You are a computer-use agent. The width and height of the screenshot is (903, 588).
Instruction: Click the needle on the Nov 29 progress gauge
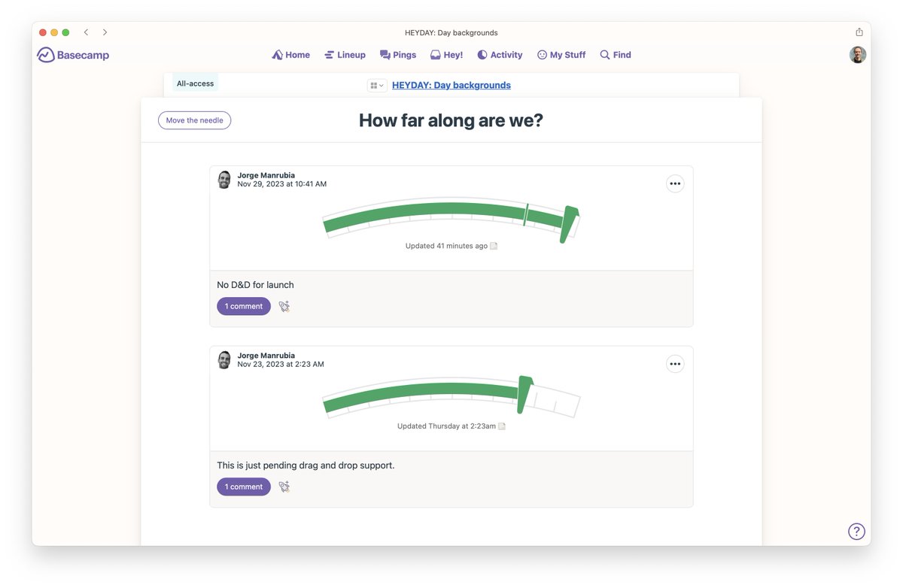coord(569,224)
